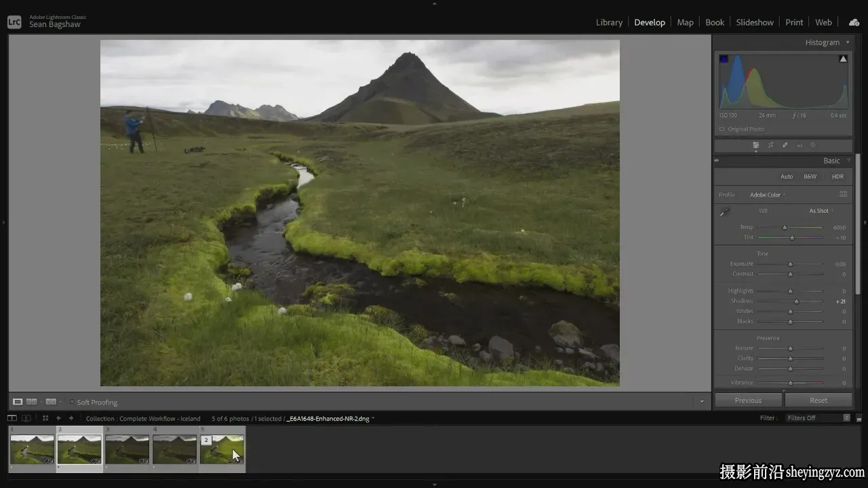Select filmstrip thumbnail 4

tap(174, 449)
